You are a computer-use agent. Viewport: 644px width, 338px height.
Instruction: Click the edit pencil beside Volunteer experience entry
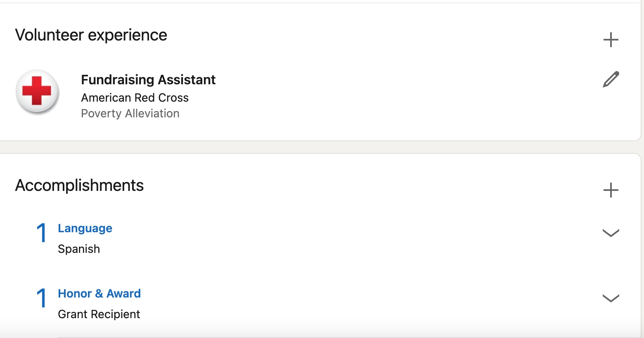[x=611, y=79]
